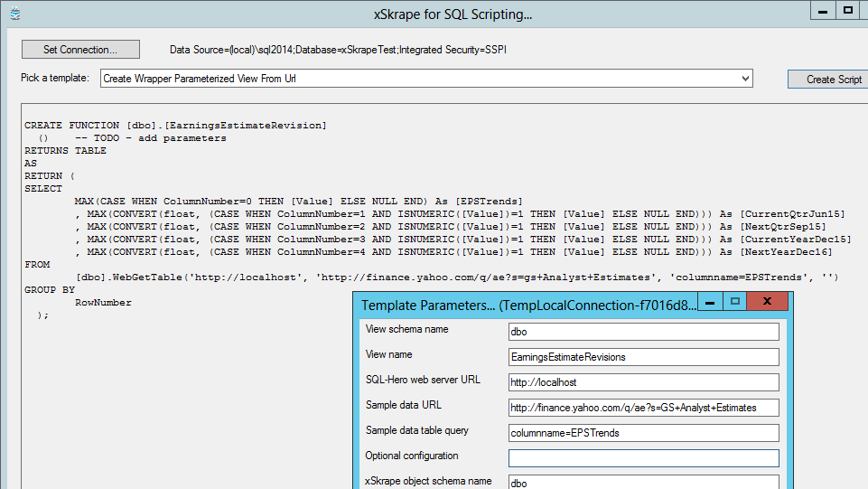Click the NextQtrSep15 line in script
Image resolution: width=868 pixels, height=489 pixels.
(x=451, y=227)
